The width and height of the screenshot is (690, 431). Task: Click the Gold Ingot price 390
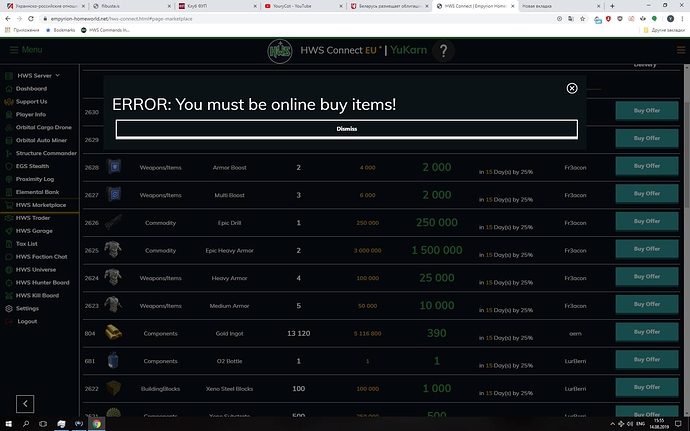click(x=437, y=333)
